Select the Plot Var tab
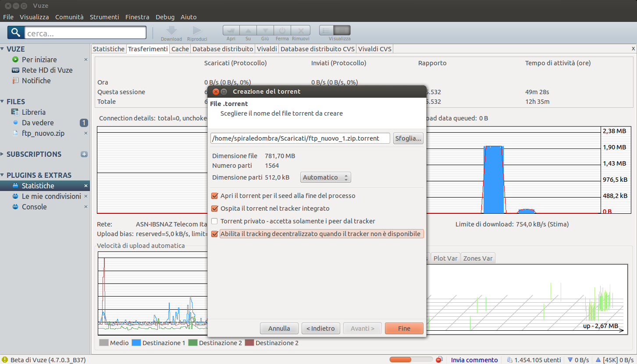 pyautogui.click(x=445, y=258)
